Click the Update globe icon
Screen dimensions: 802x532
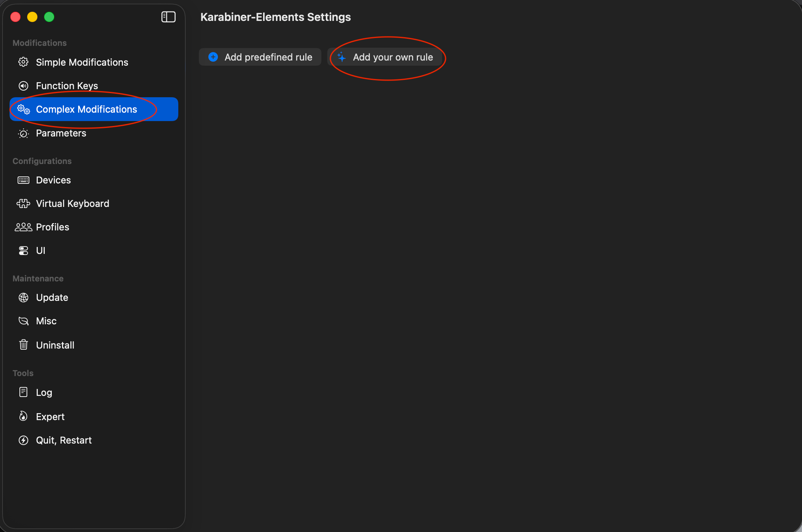tap(23, 298)
